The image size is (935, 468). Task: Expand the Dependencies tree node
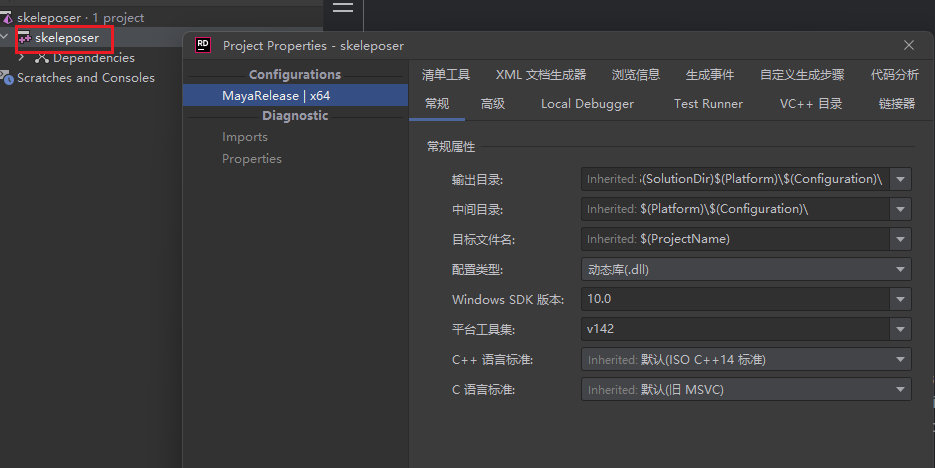tap(21, 58)
